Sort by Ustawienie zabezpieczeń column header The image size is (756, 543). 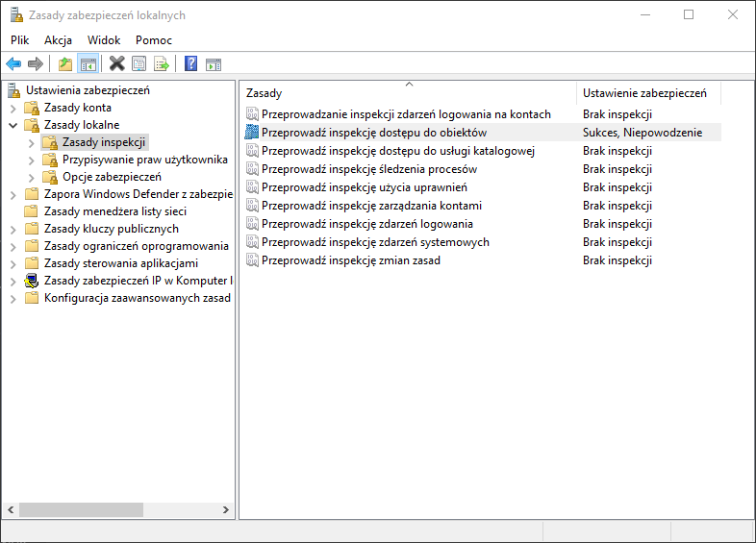pyautogui.click(x=644, y=93)
